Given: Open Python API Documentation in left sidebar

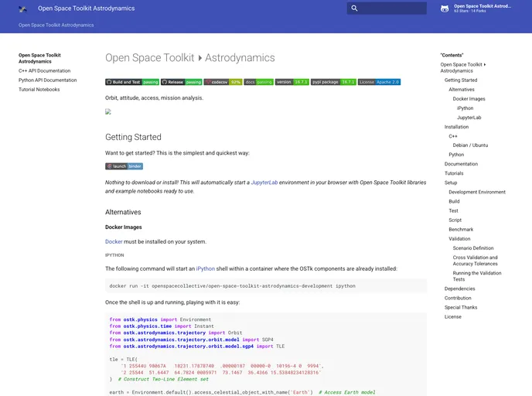Looking at the screenshot, I should (x=47, y=80).
